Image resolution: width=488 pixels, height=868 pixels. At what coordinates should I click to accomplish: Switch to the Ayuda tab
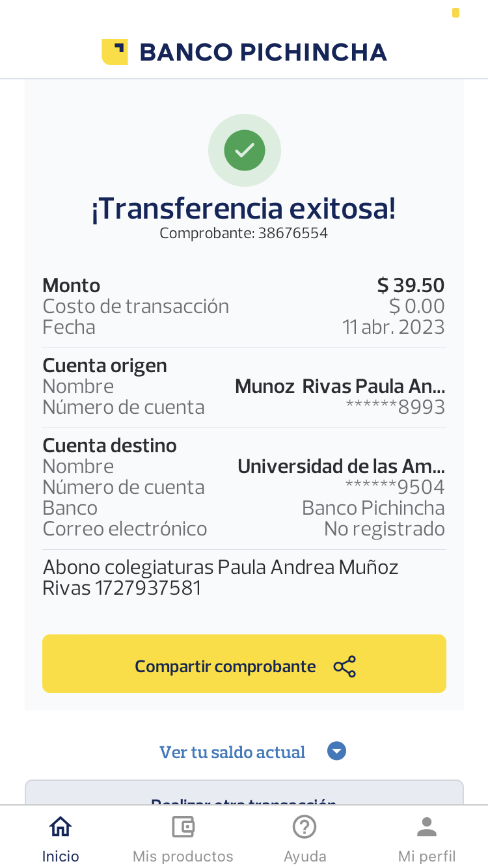305,856
